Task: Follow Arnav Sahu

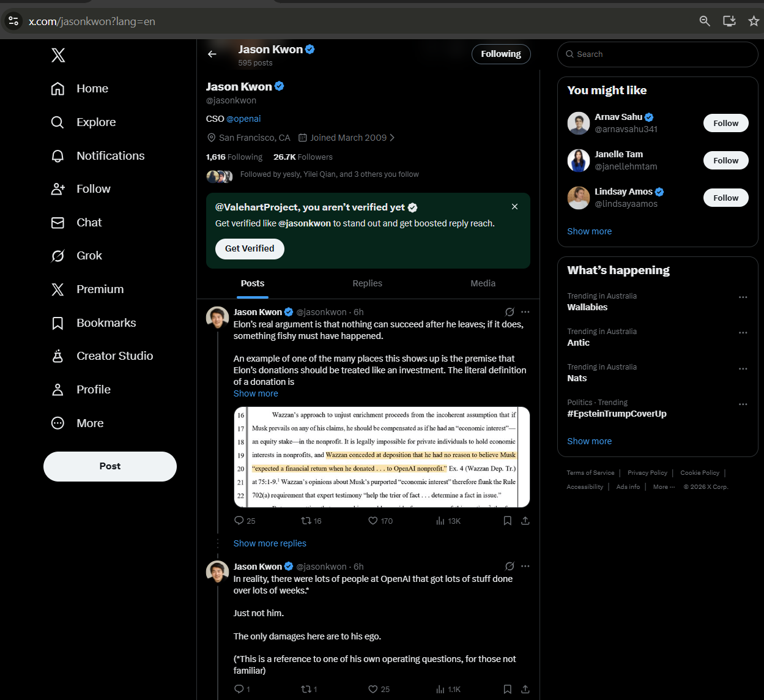Action: [x=725, y=123]
